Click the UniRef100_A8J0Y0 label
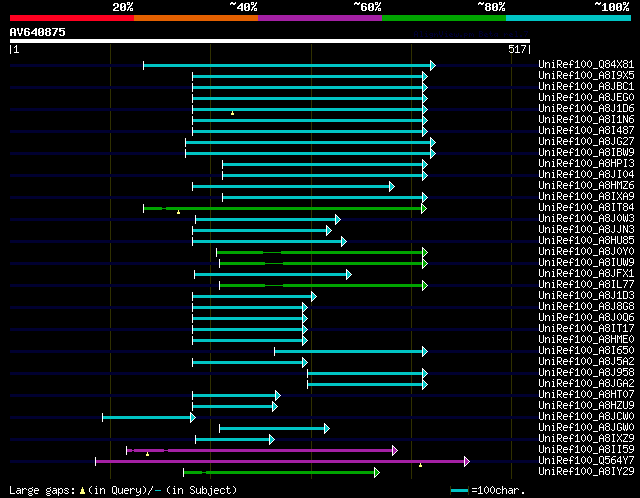Screen dimensions: 640x498 tap(586, 252)
